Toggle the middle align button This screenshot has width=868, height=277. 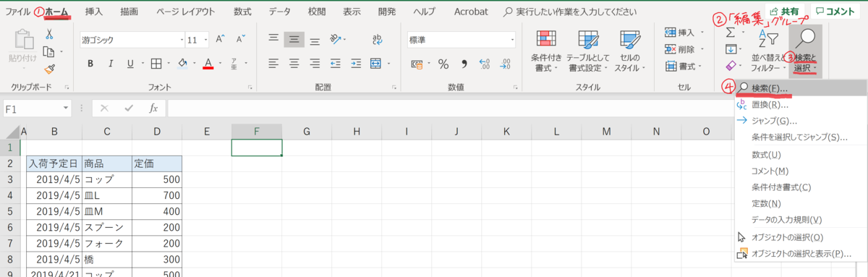click(x=294, y=40)
